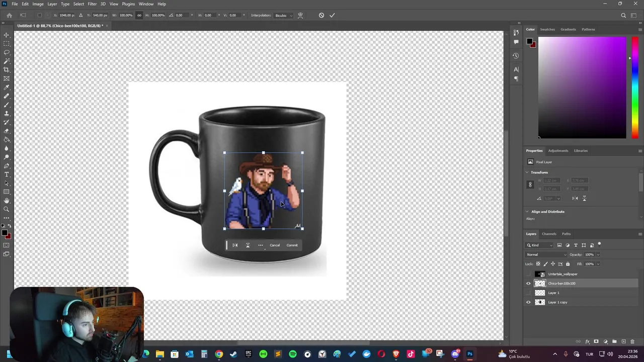Select the Brush tool
The image size is (644, 362).
[7, 105]
